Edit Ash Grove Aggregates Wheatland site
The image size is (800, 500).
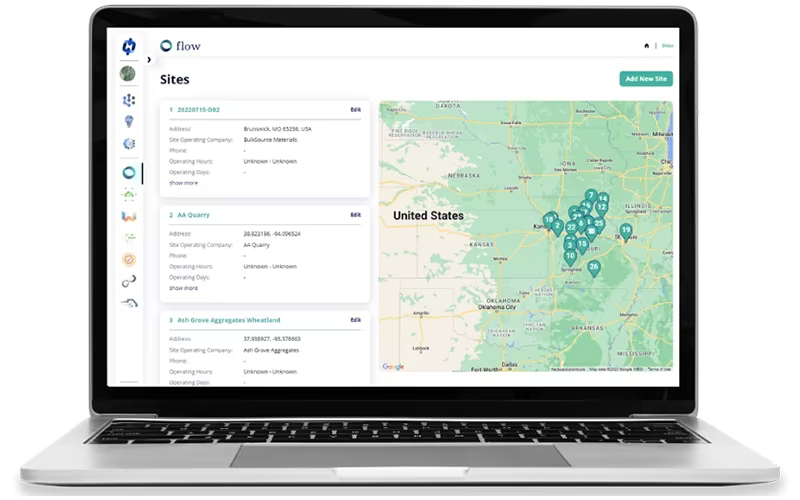(x=356, y=320)
